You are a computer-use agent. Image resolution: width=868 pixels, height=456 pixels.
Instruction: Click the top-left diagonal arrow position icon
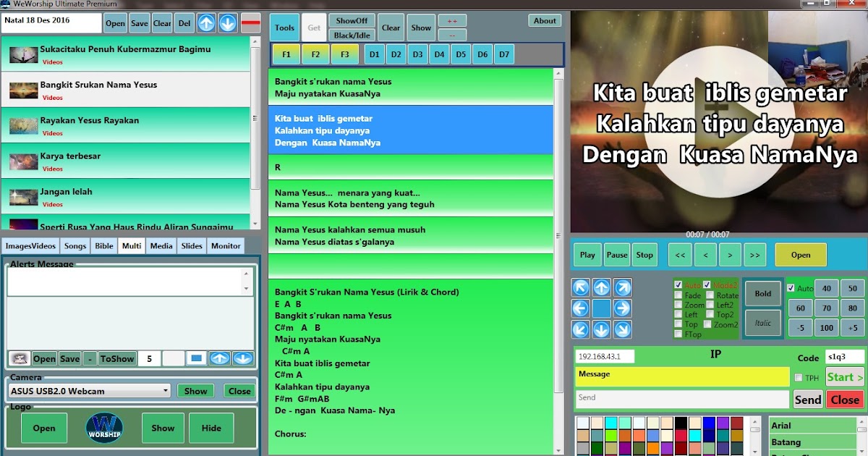(579, 287)
